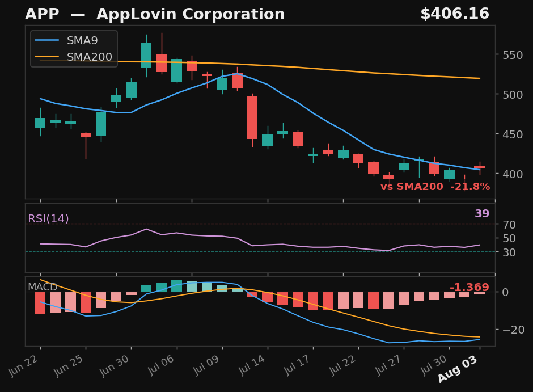Click the 550 price axis label
This screenshot has width=533, height=392.
pyautogui.click(x=513, y=55)
